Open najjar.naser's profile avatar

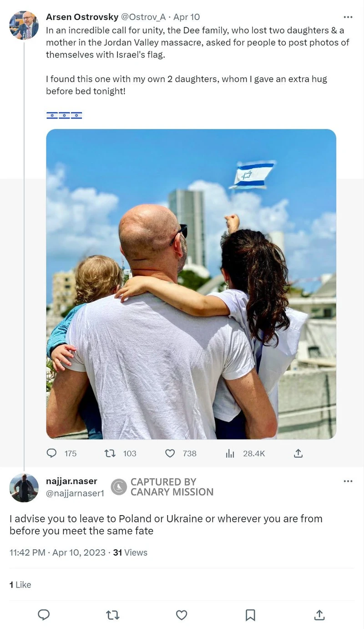click(24, 488)
